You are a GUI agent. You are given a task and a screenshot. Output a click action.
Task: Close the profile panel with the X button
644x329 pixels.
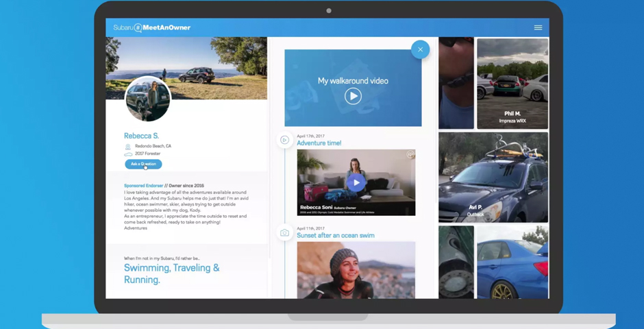420,49
